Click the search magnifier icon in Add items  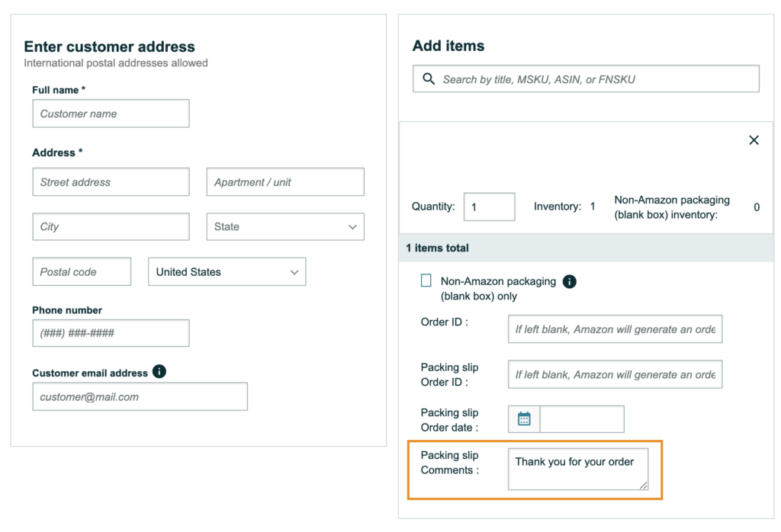(x=429, y=79)
